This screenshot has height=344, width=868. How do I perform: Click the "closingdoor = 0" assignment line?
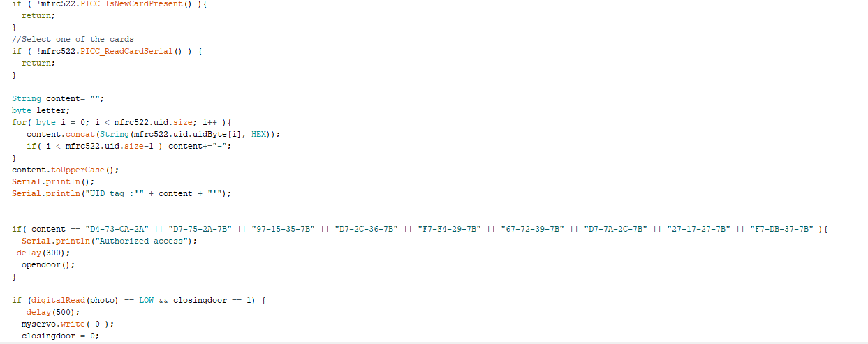(x=60, y=336)
